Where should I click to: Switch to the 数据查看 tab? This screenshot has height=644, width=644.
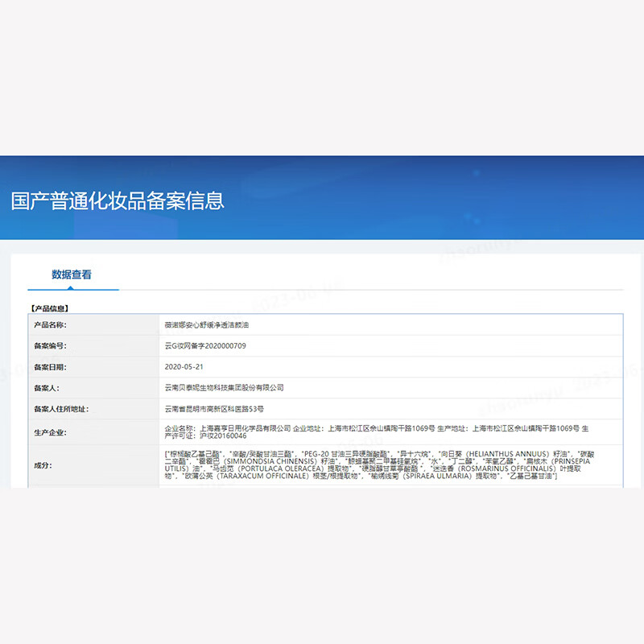72,275
